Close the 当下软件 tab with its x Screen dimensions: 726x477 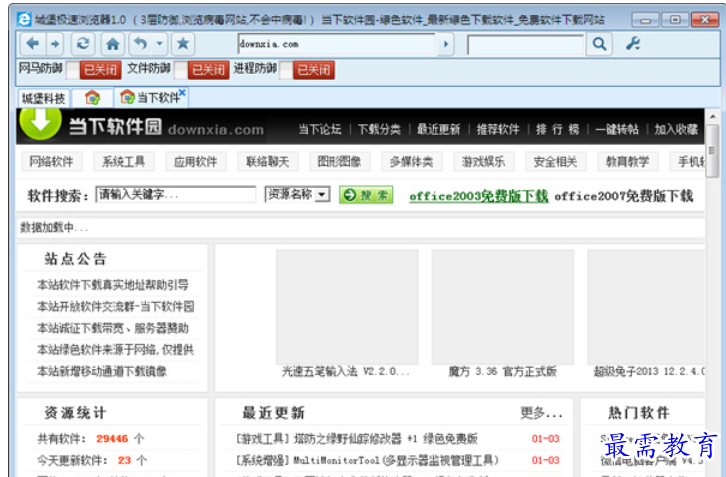point(182,93)
